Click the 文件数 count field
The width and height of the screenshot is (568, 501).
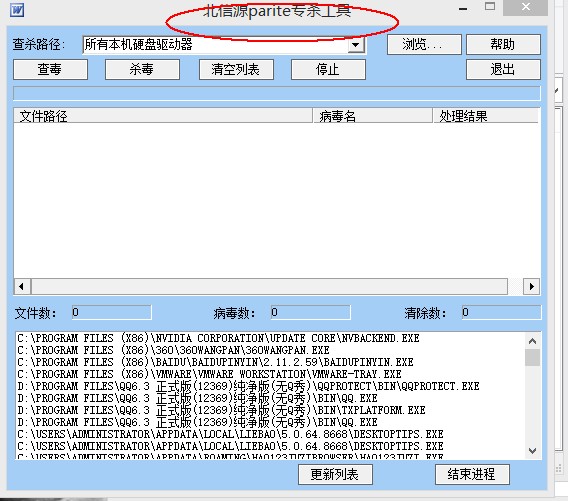(x=112, y=312)
